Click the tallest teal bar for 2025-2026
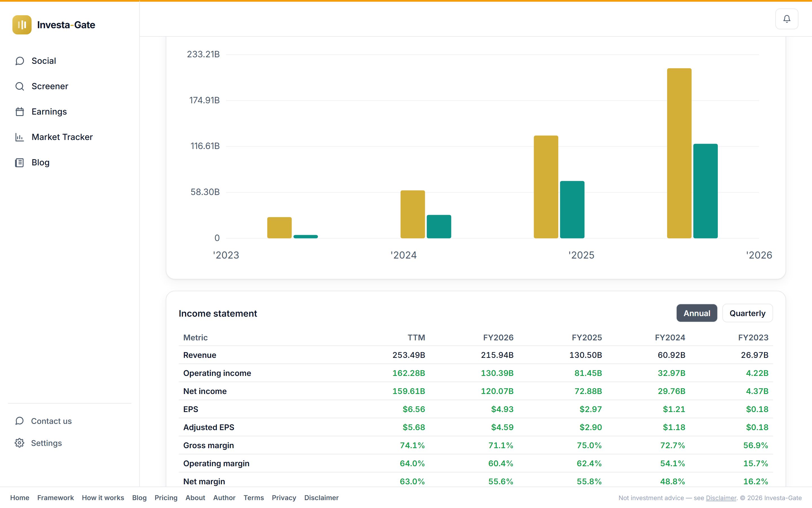The image size is (812, 508). pyautogui.click(x=705, y=191)
